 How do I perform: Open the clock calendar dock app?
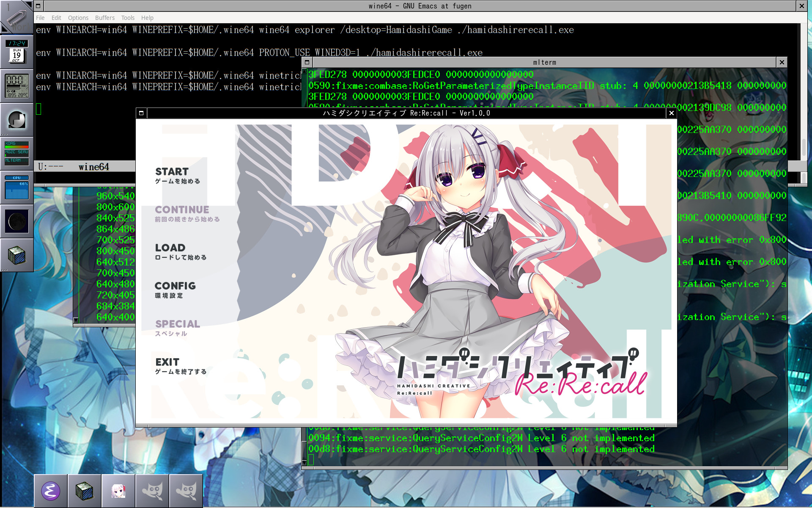click(17, 51)
